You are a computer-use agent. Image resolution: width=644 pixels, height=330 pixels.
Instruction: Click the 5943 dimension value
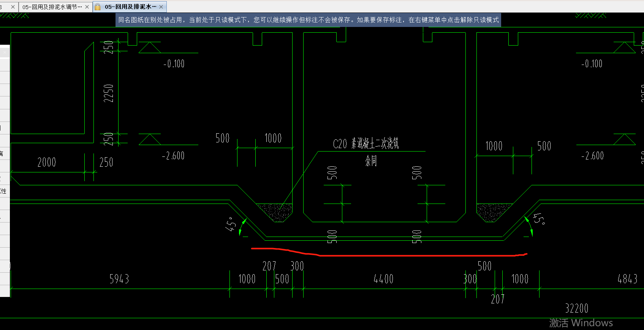[119, 279]
